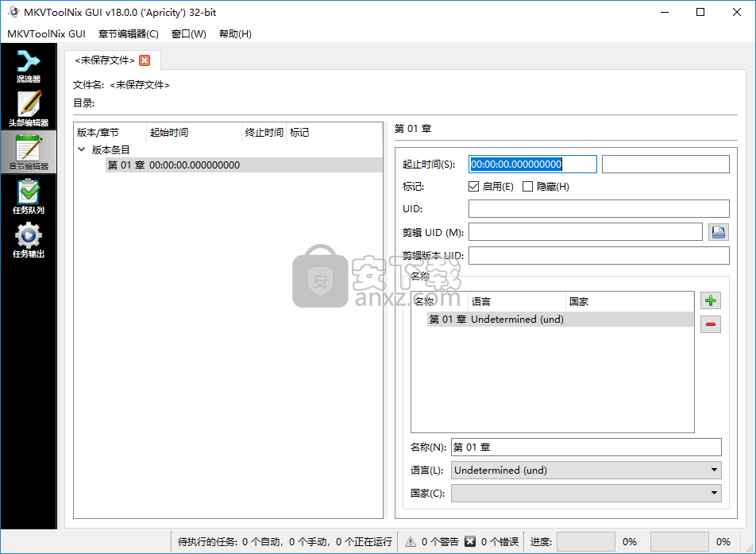Click the 剪辑 UID (M) input field
Image resolution: width=756 pixels, height=554 pixels.
pos(585,231)
